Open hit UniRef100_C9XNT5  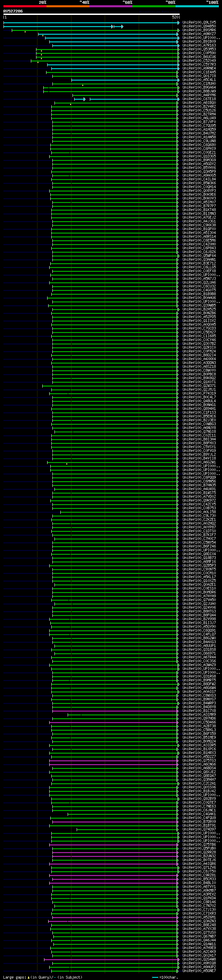pos(199,569)
